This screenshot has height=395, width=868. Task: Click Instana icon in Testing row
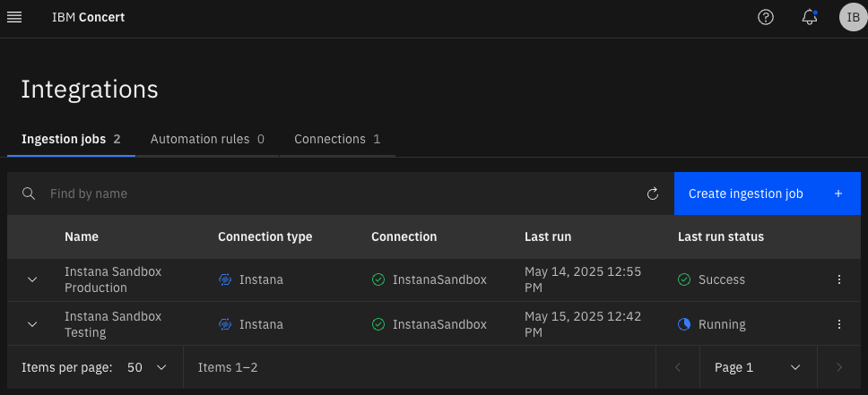225,324
